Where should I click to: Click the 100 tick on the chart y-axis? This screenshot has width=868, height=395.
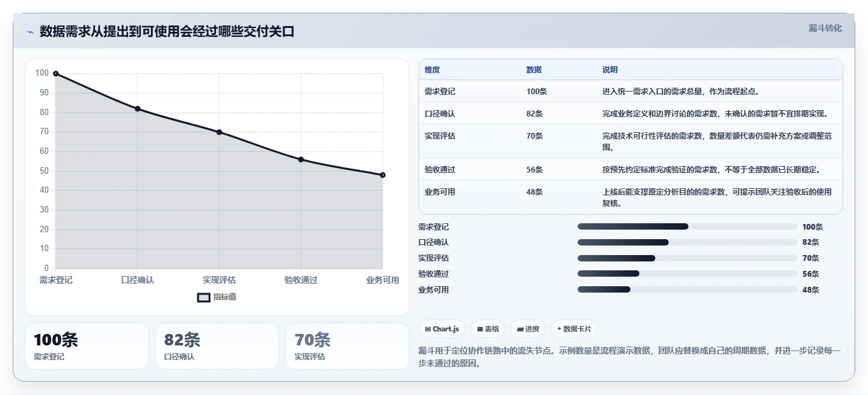42,73
